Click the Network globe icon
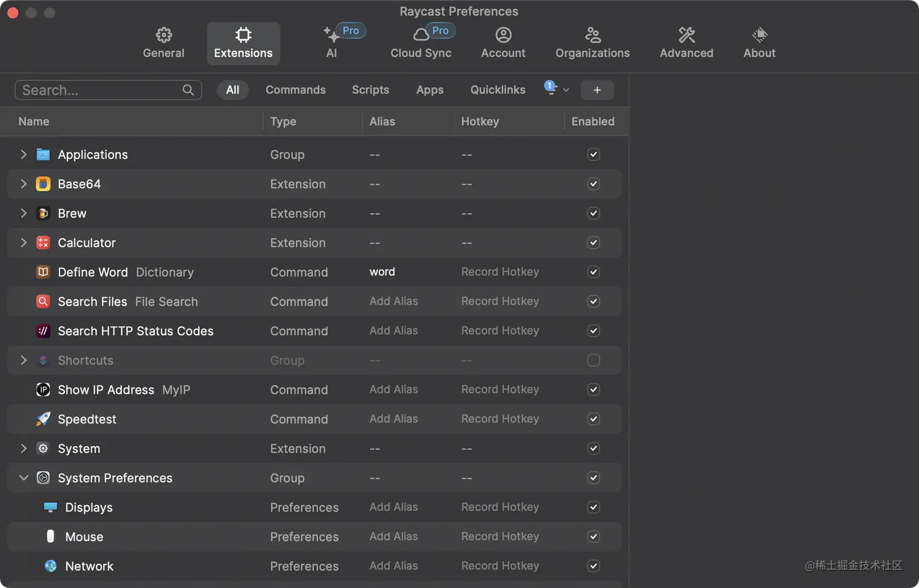This screenshot has width=919, height=588. tap(50, 566)
